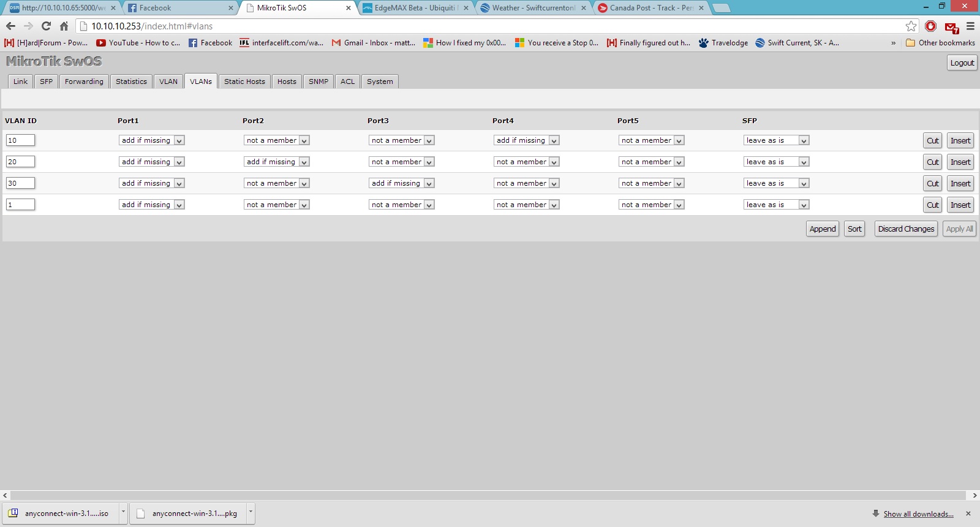The image size is (980, 527).
Task: Open Port2 dropdown for VLAN 20
Action: click(276, 162)
